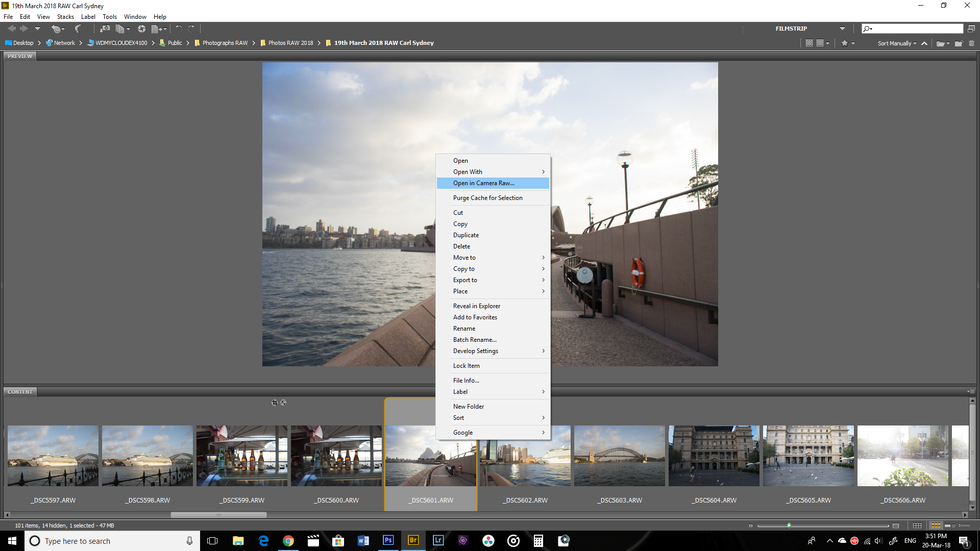Go to Photos RAW 2018 breadcrumb
The image size is (980, 551).
click(290, 43)
